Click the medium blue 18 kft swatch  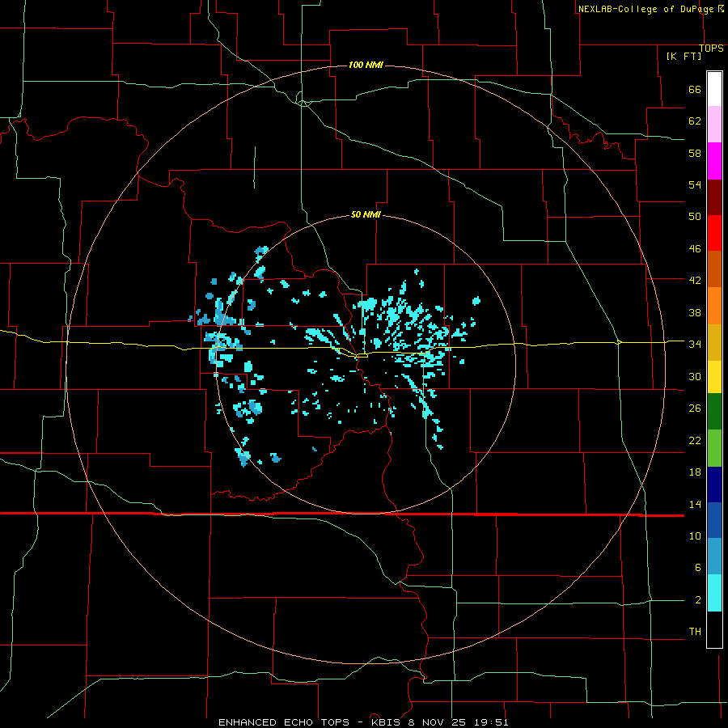coord(714,520)
